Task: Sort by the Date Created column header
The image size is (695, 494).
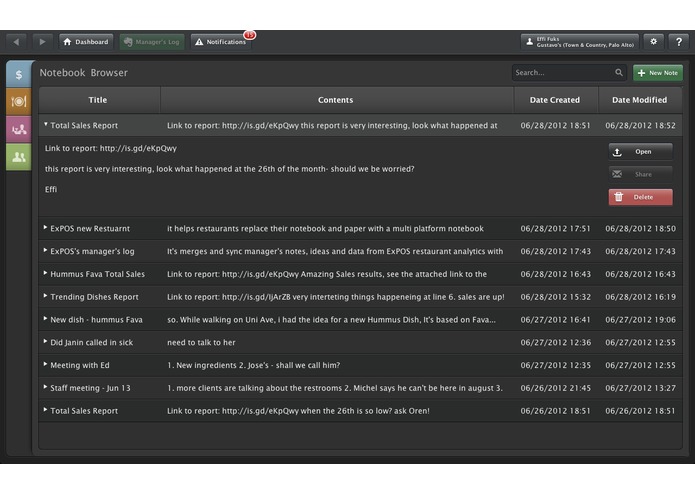Action: pyautogui.click(x=555, y=100)
